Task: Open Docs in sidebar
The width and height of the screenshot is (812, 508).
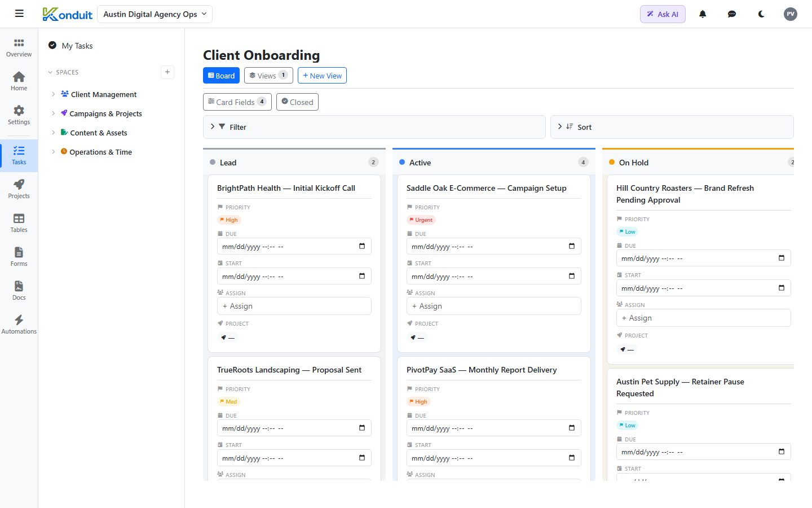Action: pos(19,291)
